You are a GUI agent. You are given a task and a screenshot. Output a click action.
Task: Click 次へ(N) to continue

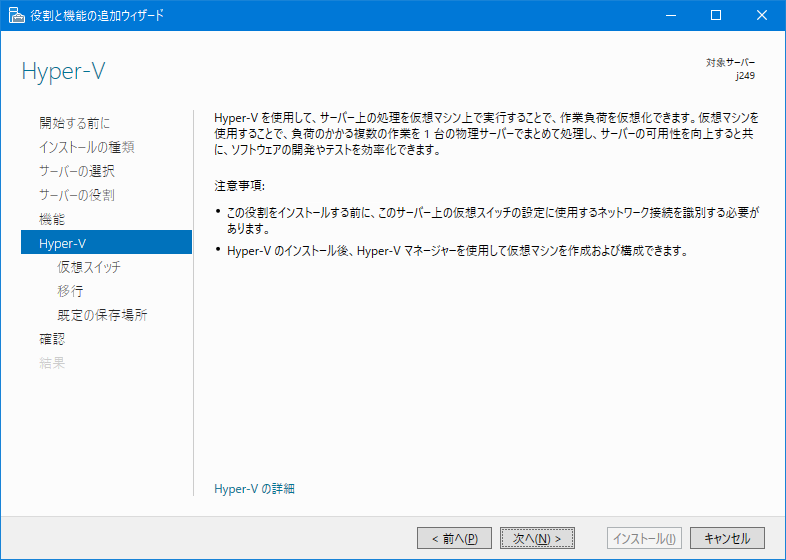[537, 538]
